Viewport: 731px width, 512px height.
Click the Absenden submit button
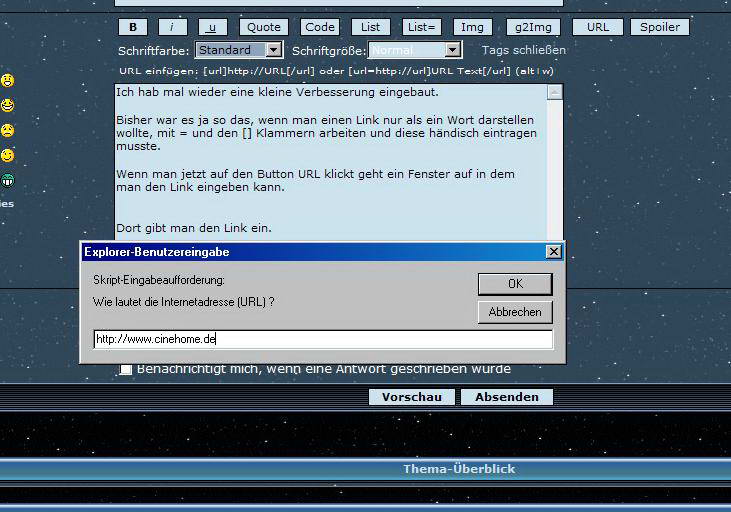click(x=506, y=397)
